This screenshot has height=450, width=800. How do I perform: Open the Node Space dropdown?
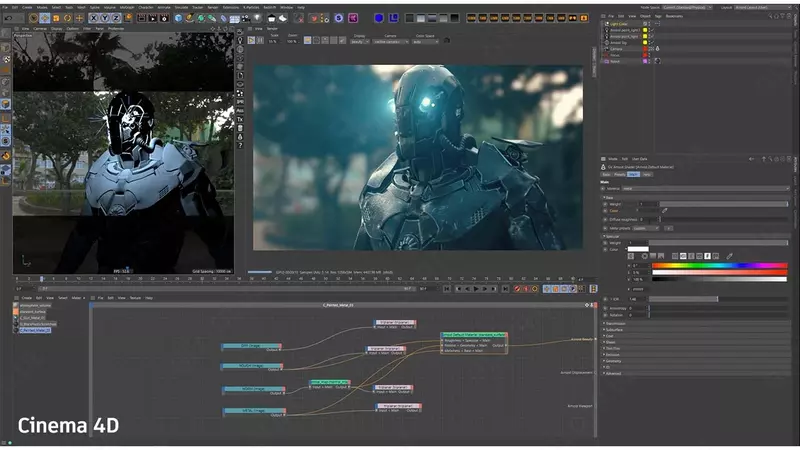click(x=686, y=8)
